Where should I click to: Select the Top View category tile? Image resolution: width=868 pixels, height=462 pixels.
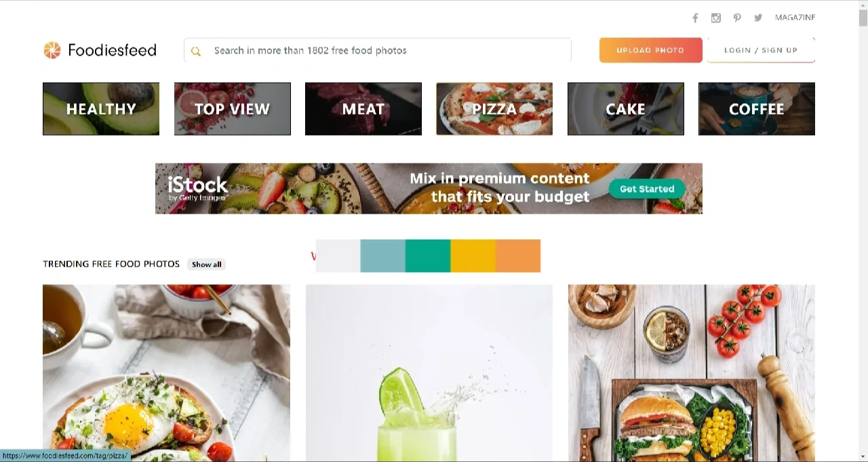pyautogui.click(x=233, y=109)
